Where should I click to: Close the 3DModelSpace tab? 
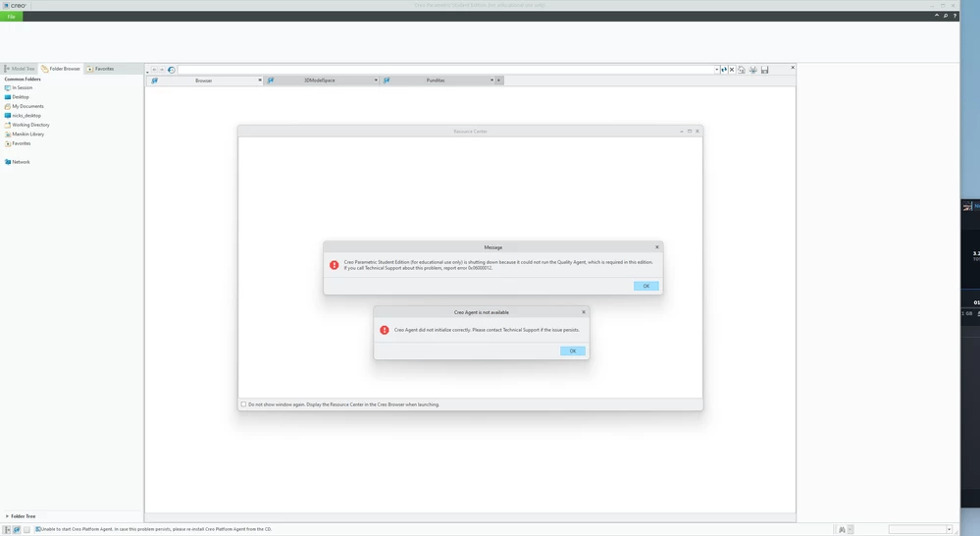376,80
